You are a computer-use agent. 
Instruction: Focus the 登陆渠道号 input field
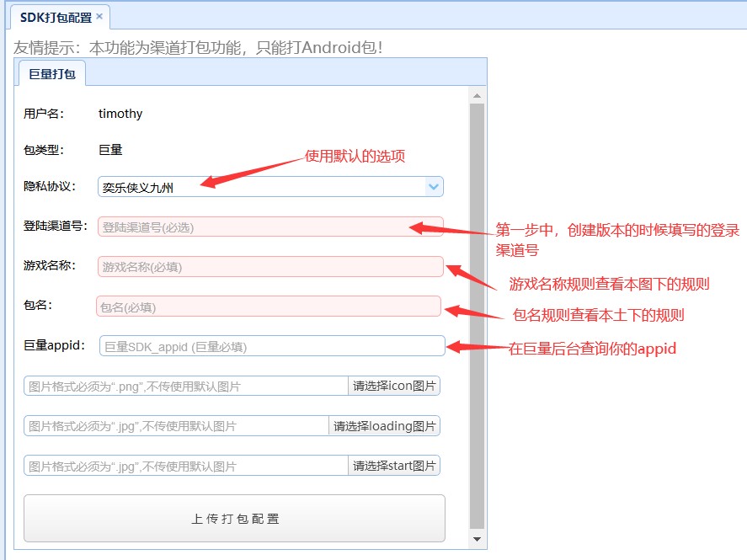270,227
